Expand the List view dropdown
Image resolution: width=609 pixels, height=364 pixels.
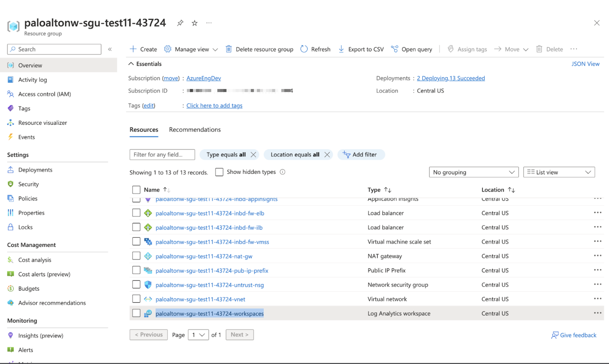click(x=559, y=172)
